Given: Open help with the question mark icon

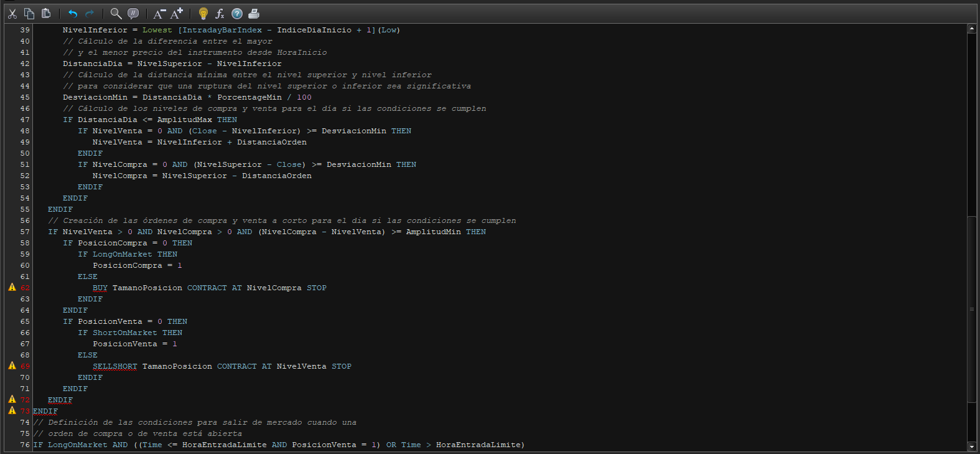Looking at the screenshot, I should point(237,13).
